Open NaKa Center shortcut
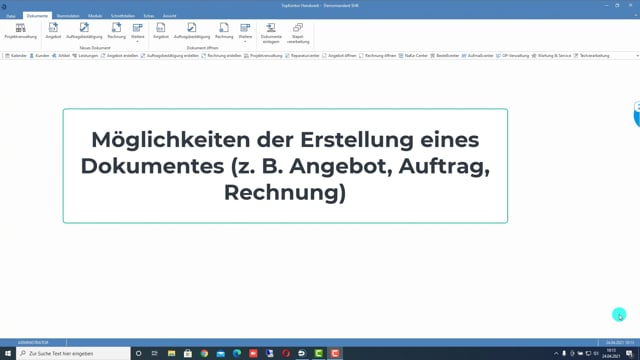The width and height of the screenshot is (640, 360). pos(413,56)
